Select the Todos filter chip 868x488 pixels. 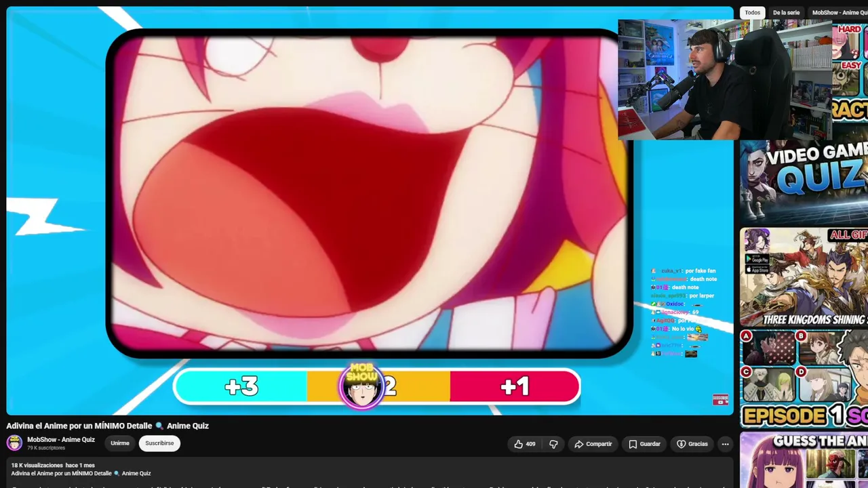(x=752, y=13)
